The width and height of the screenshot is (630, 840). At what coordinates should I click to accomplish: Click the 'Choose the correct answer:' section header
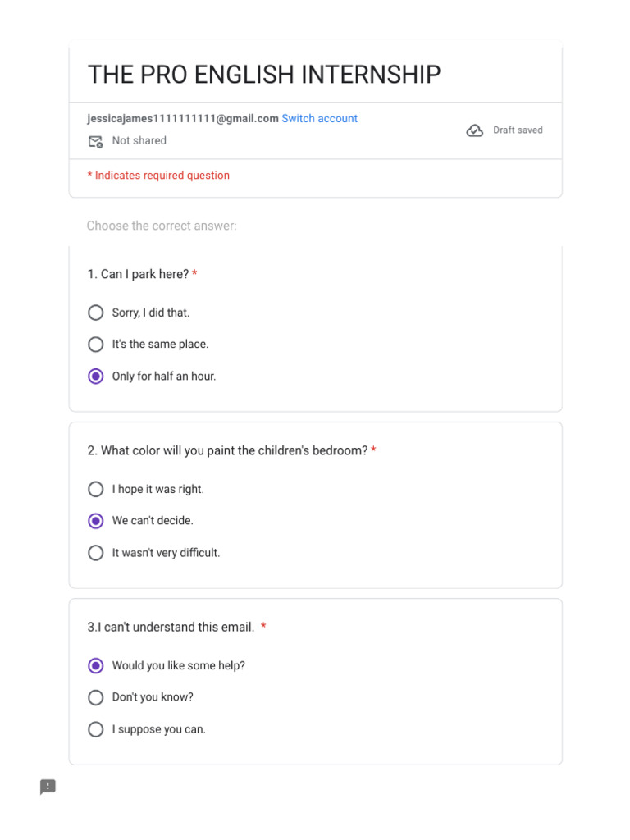[x=162, y=226]
